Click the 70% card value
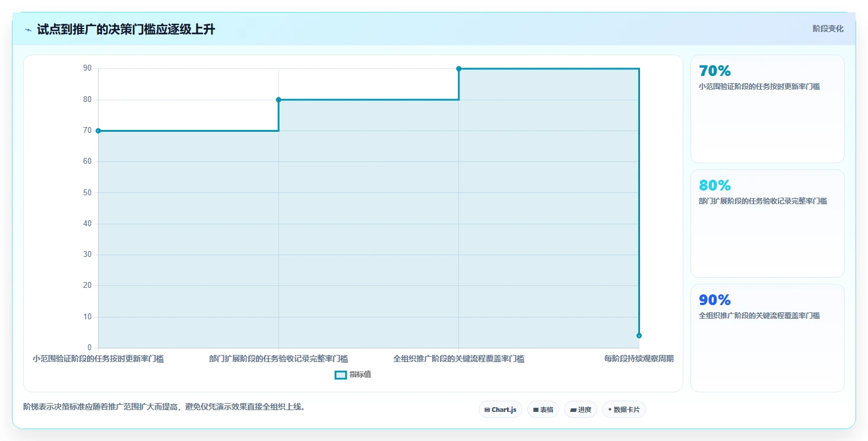The image size is (868, 441). pos(715,71)
